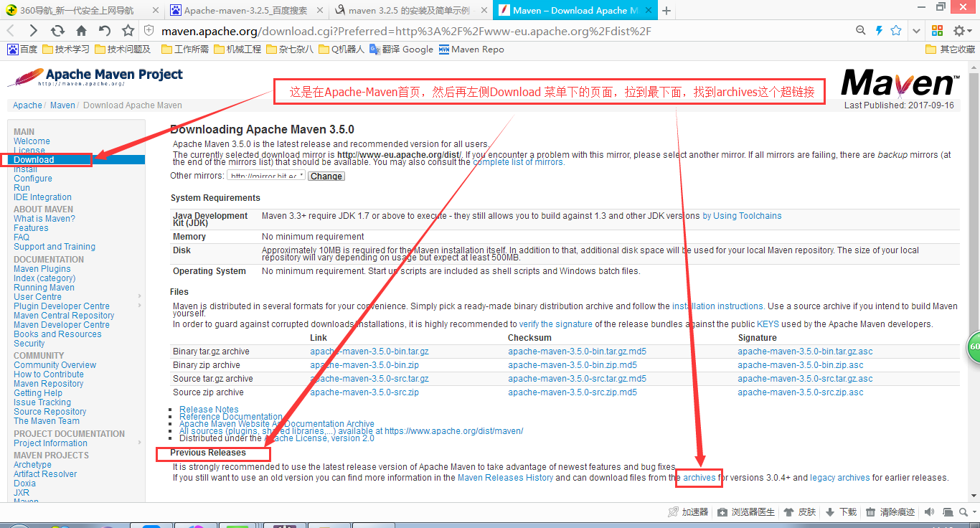Click the Maven logo banner image
The image size is (980, 528).
[900, 83]
